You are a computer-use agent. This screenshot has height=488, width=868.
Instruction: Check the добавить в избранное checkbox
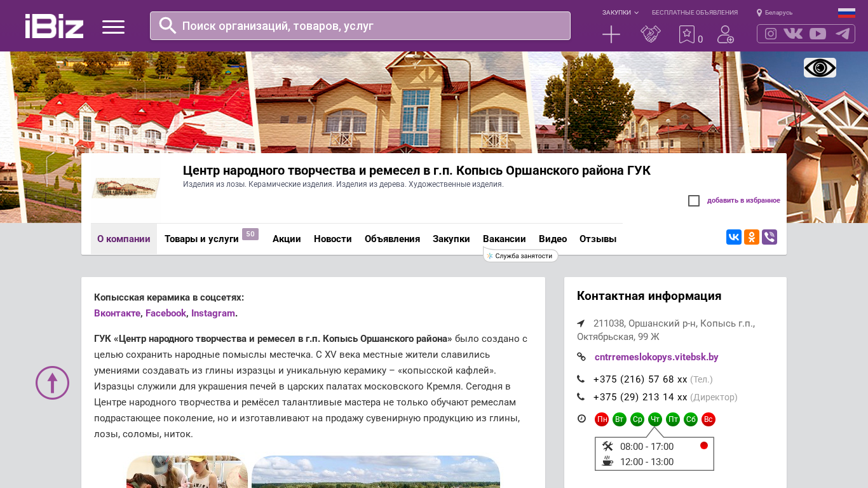click(x=694, y=201)
